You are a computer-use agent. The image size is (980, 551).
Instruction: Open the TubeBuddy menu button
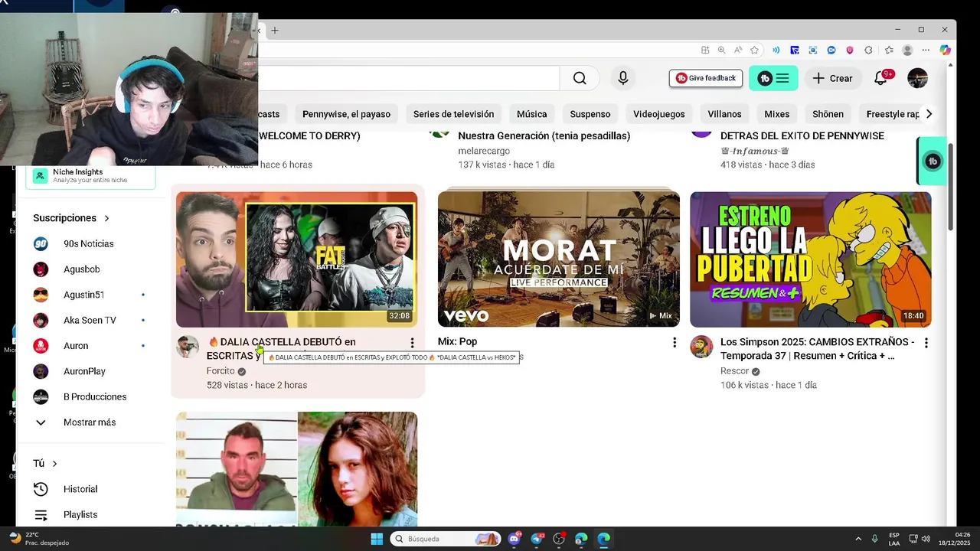click(x=773, y=78)
